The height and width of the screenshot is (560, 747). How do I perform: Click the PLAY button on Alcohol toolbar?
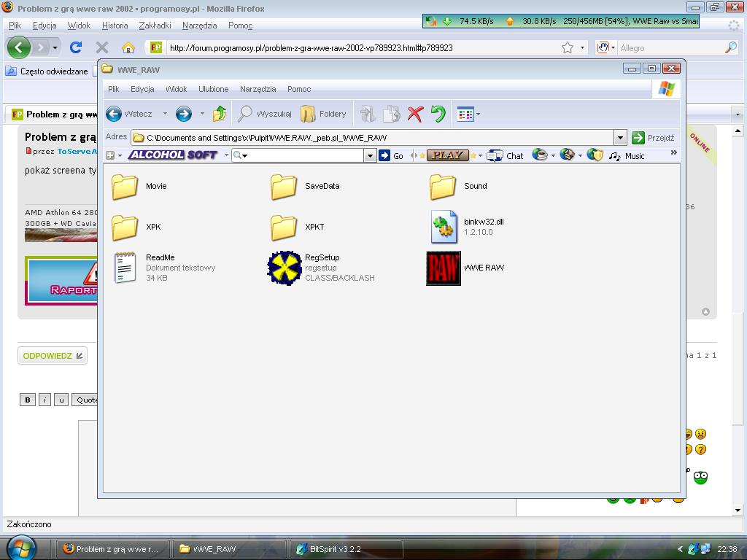click(447, 155)
